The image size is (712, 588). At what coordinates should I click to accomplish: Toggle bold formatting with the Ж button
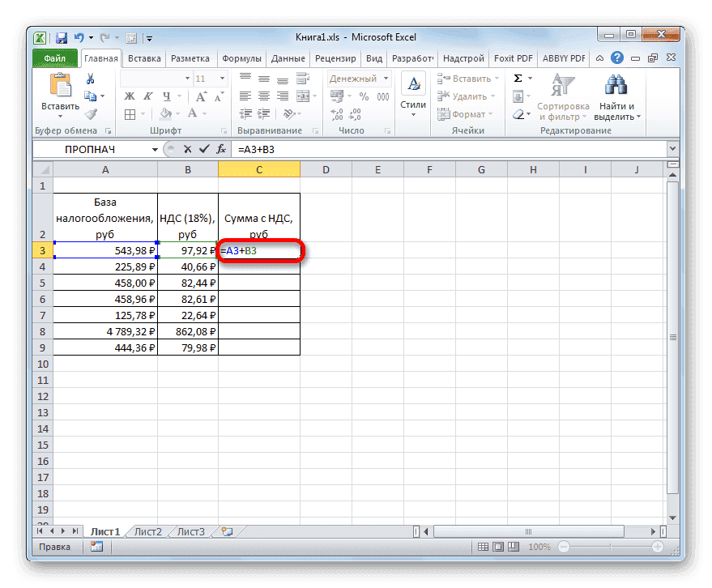tap(129, 96)
